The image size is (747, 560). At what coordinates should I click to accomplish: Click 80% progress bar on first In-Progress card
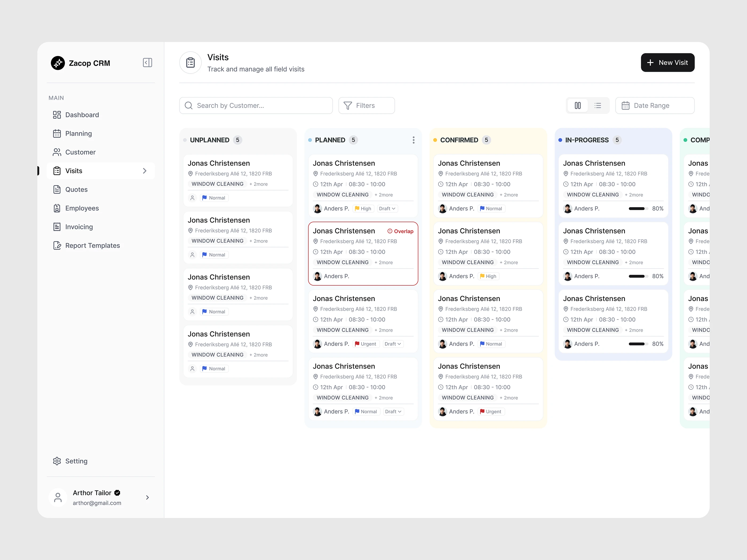pyautogui.click(x=638, y=209)
